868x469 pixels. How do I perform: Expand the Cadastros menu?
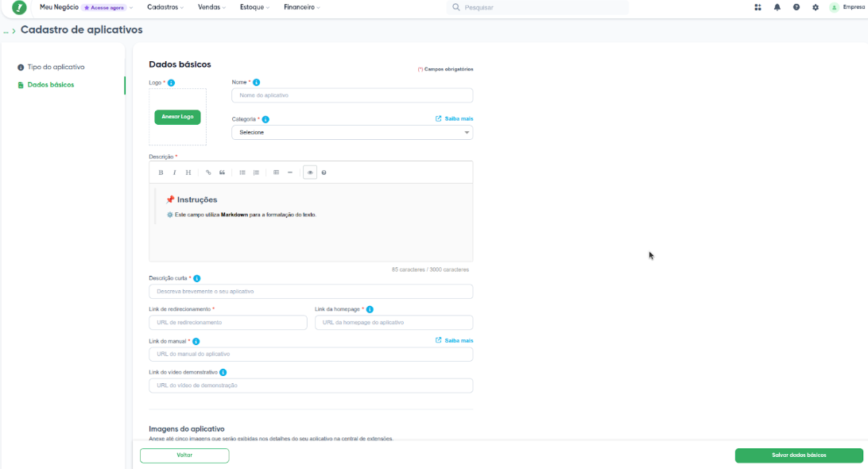165,8
